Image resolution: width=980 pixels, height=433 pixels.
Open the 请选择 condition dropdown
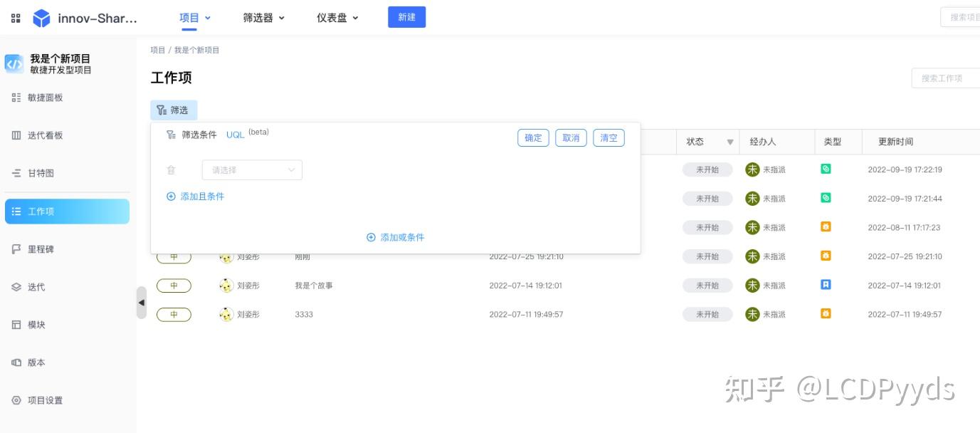click(252, 170)
